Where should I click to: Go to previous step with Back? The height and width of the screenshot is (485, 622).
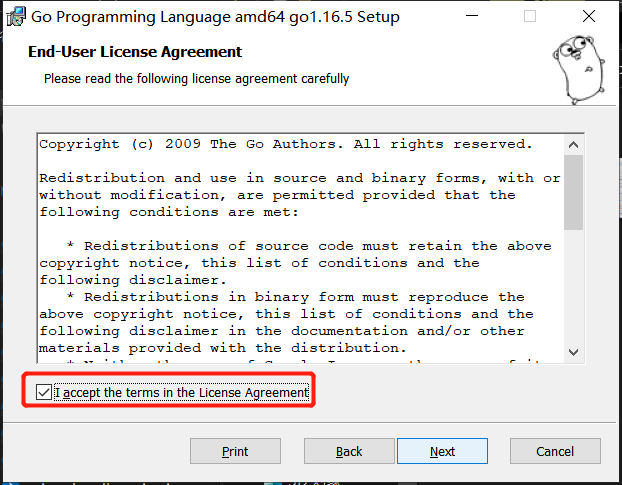pos(349,451)
